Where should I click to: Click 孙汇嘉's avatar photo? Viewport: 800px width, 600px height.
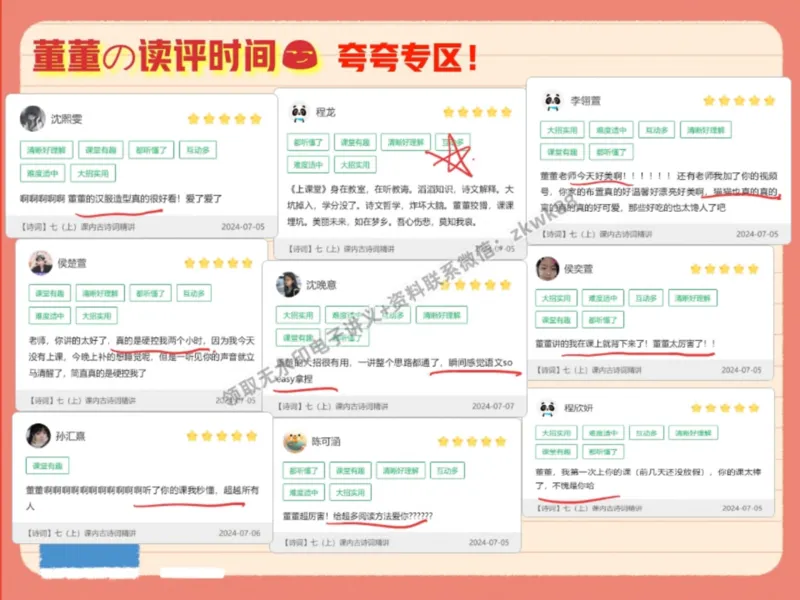click(x=38, y=436)
